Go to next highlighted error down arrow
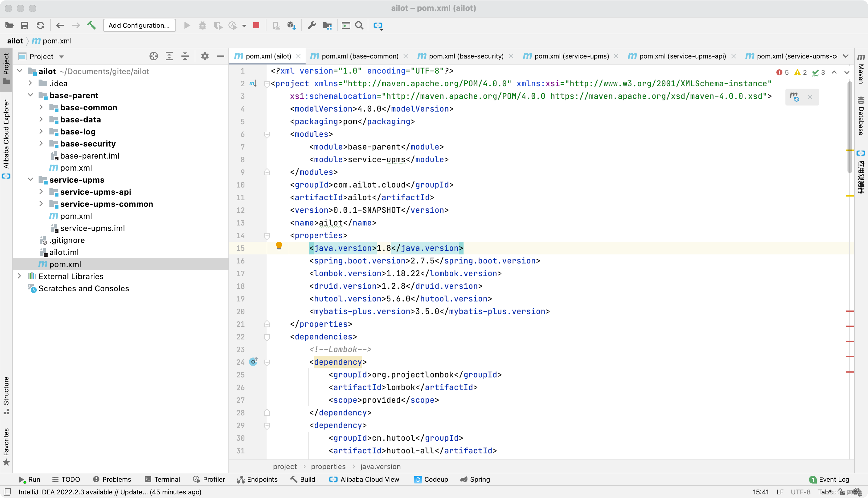868x498 pixels. coord(847,72)
